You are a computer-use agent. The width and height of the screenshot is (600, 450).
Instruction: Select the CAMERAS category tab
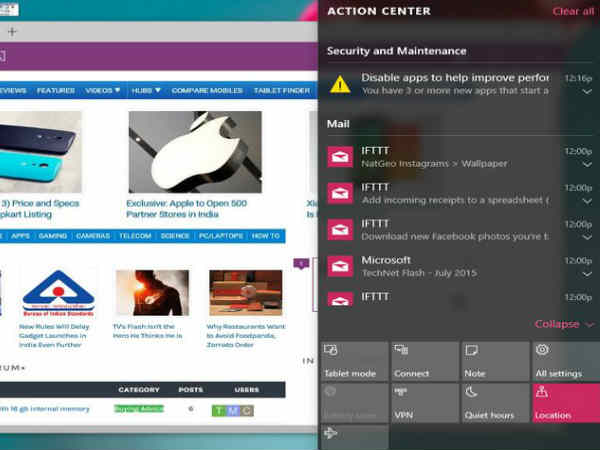pyautogui.click(x=93, y=236)
